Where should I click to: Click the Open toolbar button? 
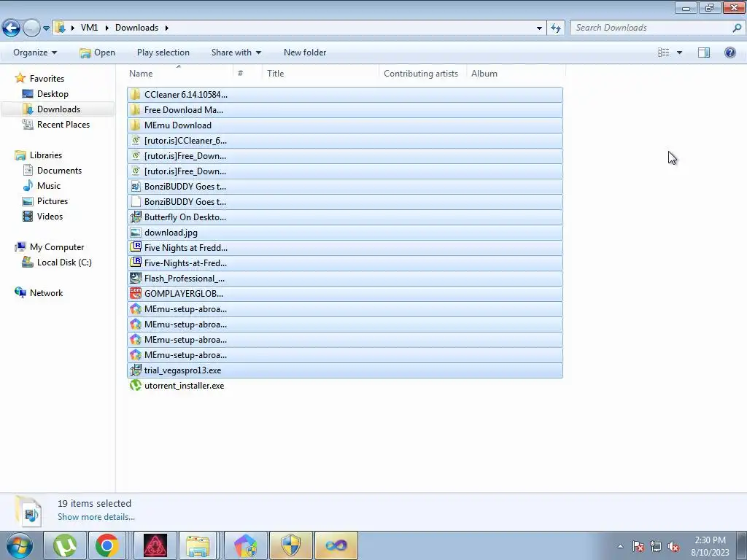(x=97, y=52)
